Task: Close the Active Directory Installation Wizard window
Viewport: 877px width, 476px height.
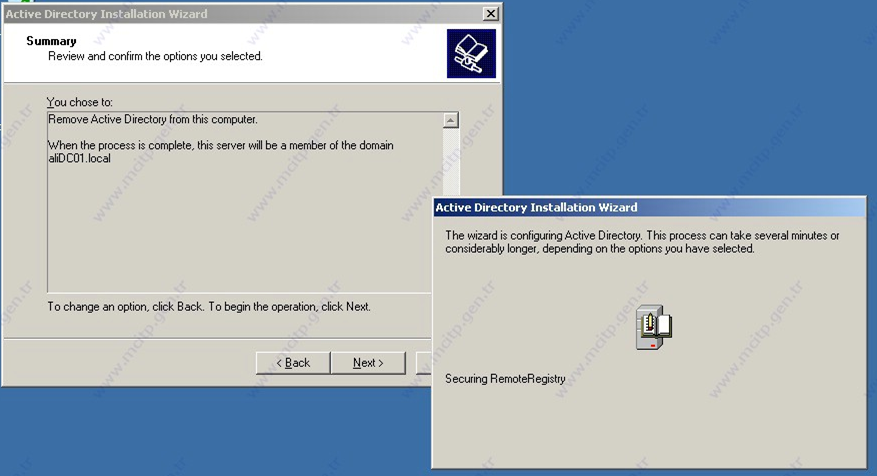Action: [x=489, y=14]
